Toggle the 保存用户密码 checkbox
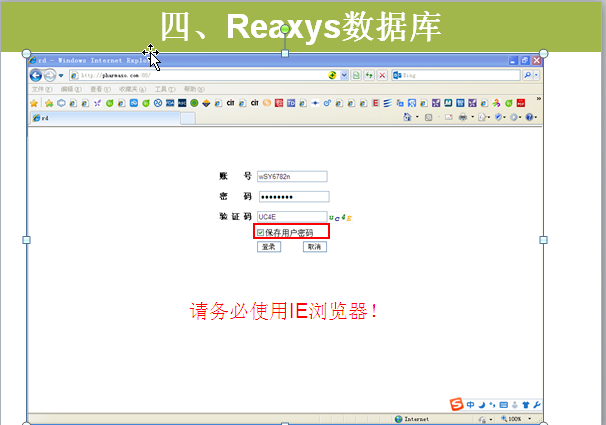This screenshot has width=606, height=425. 260,232
